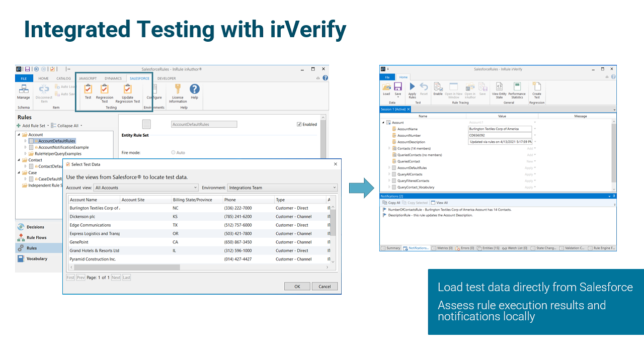Open the FILE tab in irAuthor

coord(24,78)
